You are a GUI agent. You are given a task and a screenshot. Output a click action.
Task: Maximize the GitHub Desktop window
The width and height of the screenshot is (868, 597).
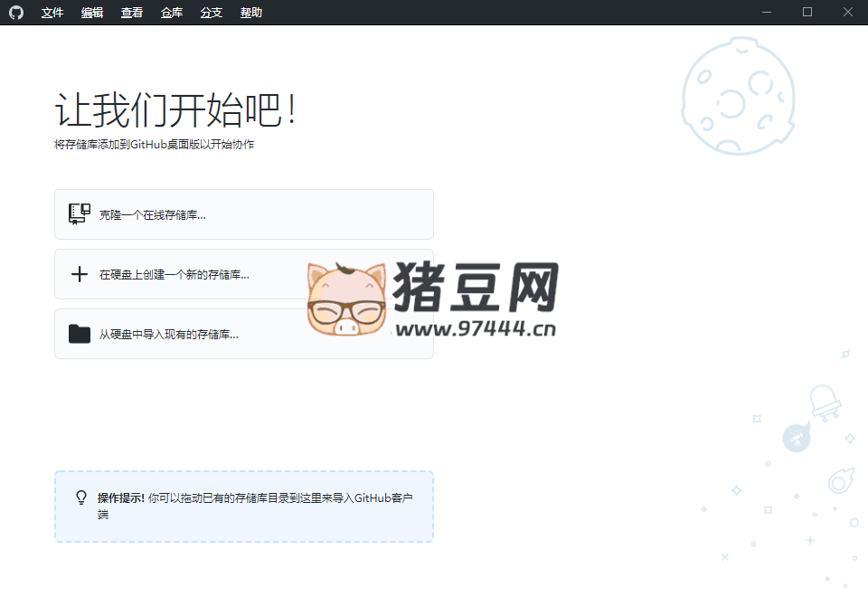click(x=807, y=13)
